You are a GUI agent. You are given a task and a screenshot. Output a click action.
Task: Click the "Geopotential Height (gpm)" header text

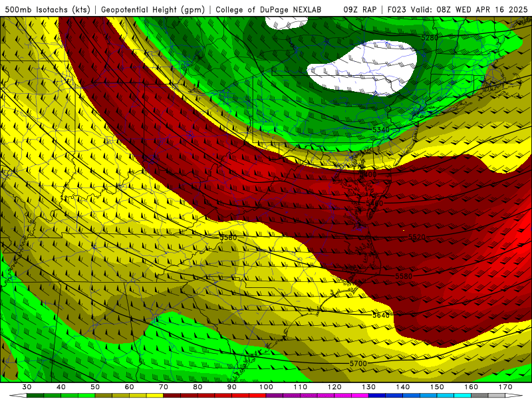pyautogui.click(x=153, y=9)
